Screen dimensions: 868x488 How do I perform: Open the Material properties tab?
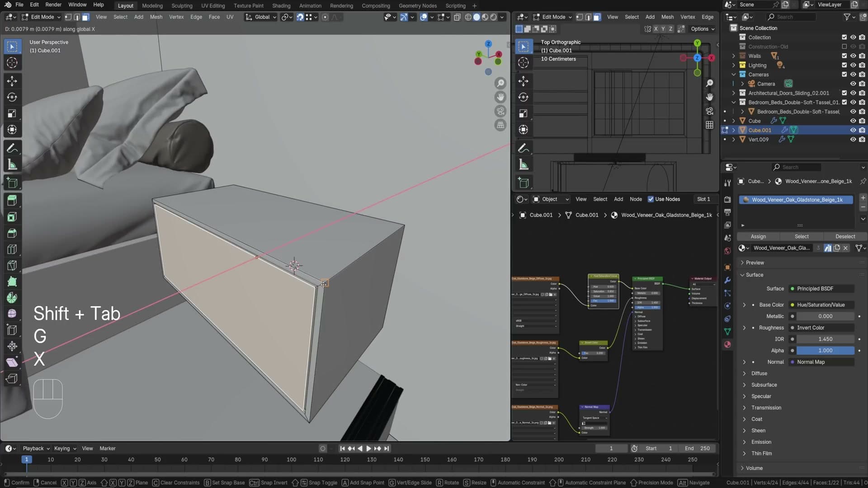tap(727, 344)
